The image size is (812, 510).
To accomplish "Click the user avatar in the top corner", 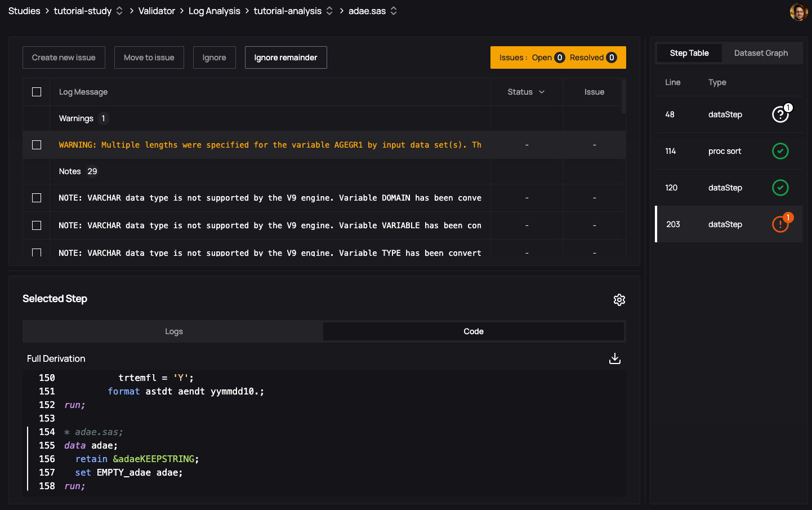I will (x=798, y=11).
